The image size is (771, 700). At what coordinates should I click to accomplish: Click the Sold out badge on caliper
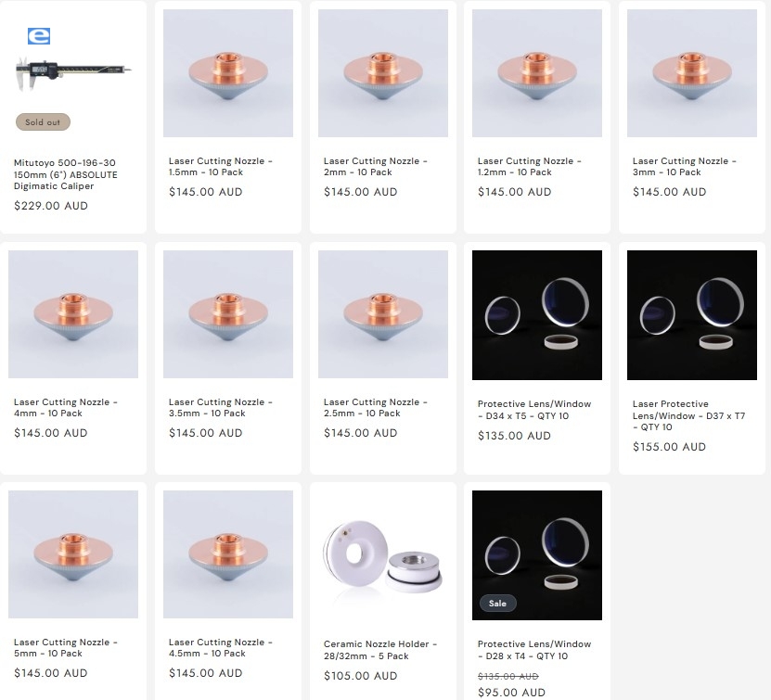tap(43, 122)
